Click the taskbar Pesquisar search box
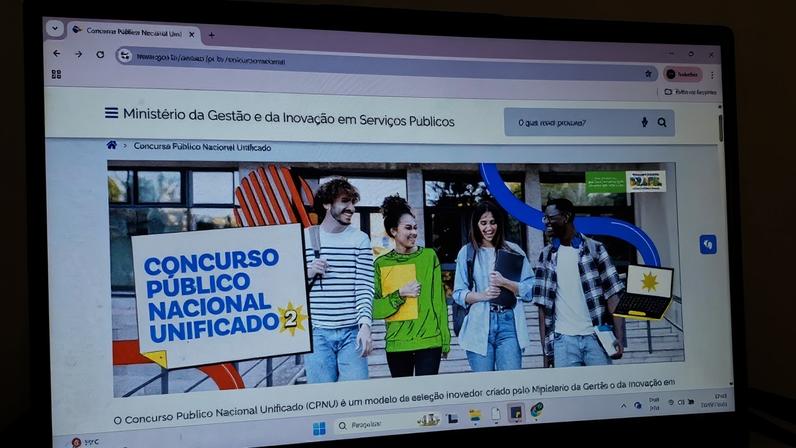Image resolution: width=796 pixels, height=448 pixels. coord(387,423)
